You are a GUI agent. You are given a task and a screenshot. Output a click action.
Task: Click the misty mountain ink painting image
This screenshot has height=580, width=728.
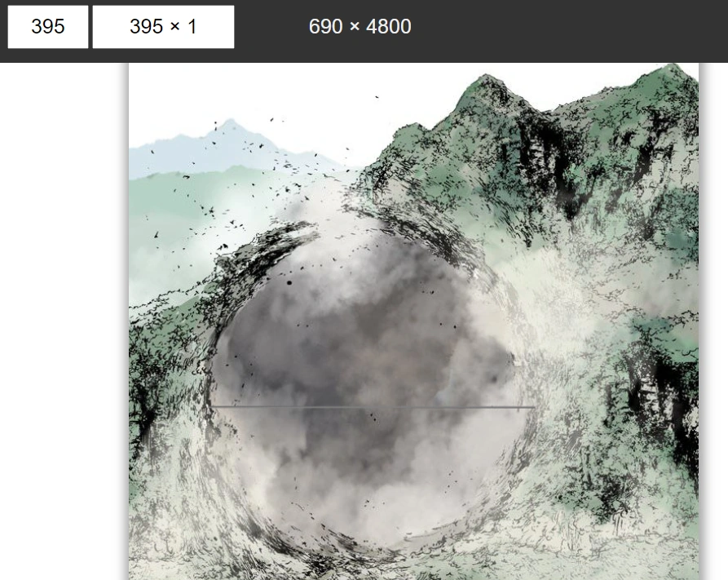pos(413,321)
